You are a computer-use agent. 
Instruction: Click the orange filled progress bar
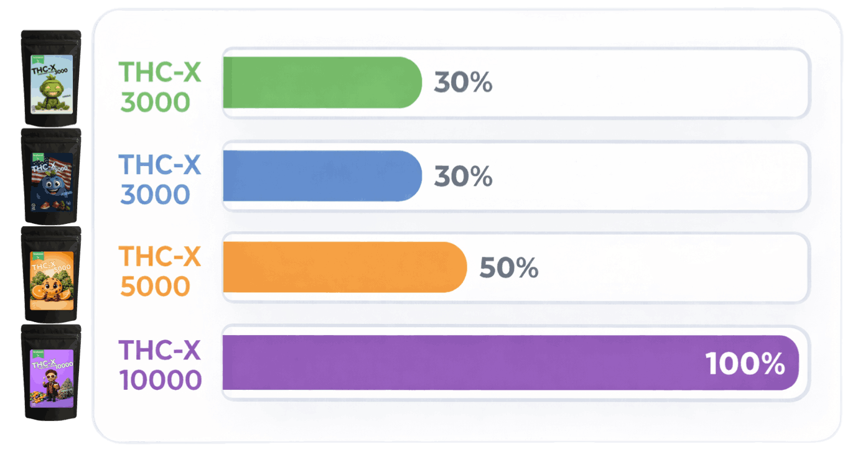pyautogui.click(x=342, y=267)
